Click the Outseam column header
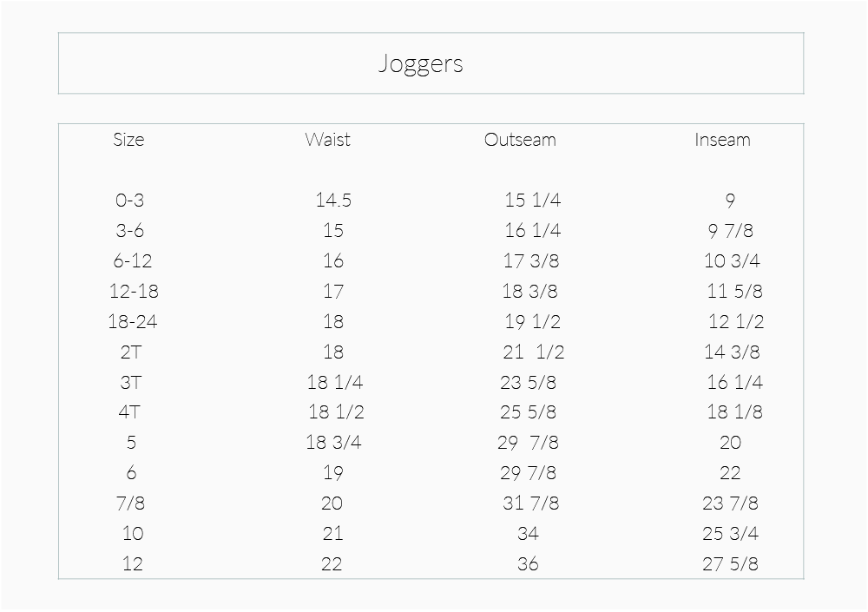This screenshot has width=868, height=612. (x=520, y=140)
